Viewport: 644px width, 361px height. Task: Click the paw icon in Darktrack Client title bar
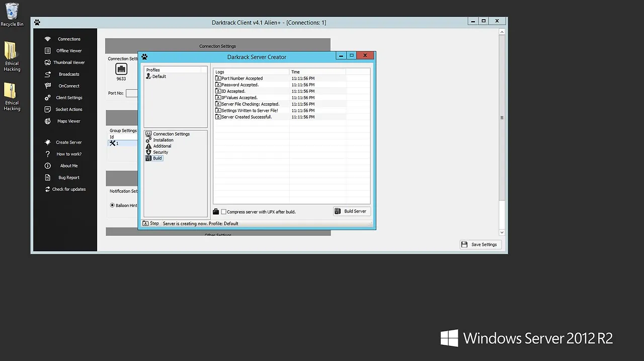point(37,22)
